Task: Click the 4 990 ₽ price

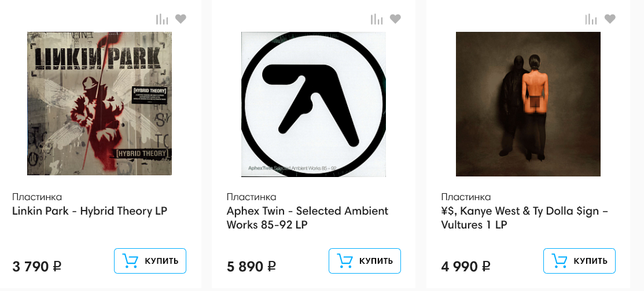Action: pyautogui.click(x=466, y=267)
